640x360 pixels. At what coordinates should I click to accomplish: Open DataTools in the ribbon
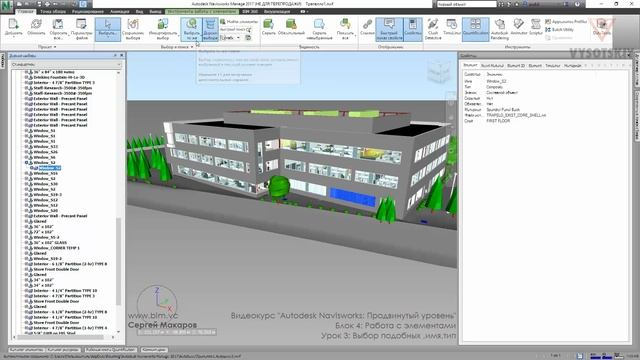[602, 28]
